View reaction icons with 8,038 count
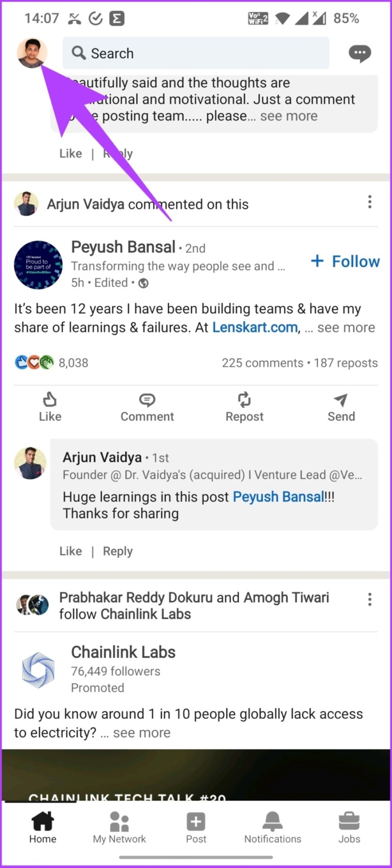Viewport: 392px width, 868px height. (51, 363)
